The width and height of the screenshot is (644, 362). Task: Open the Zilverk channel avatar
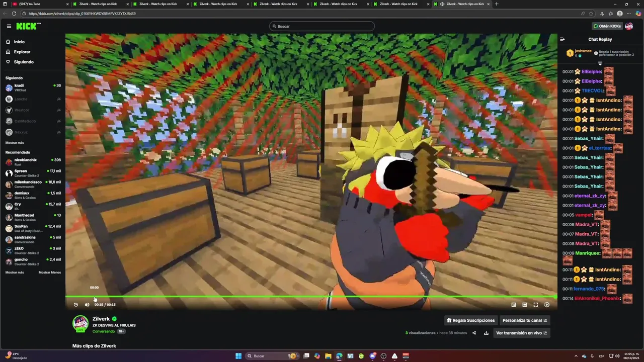point(80,324)
